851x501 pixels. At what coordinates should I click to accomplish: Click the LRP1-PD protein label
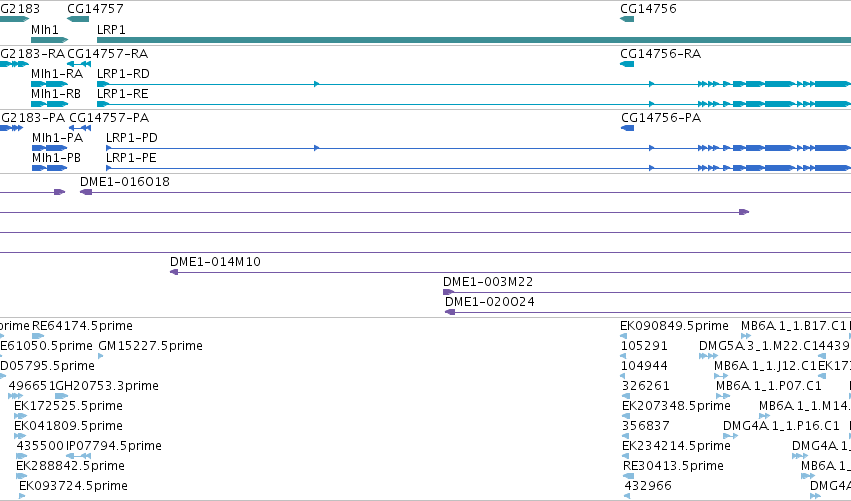(x=132, y=138)
